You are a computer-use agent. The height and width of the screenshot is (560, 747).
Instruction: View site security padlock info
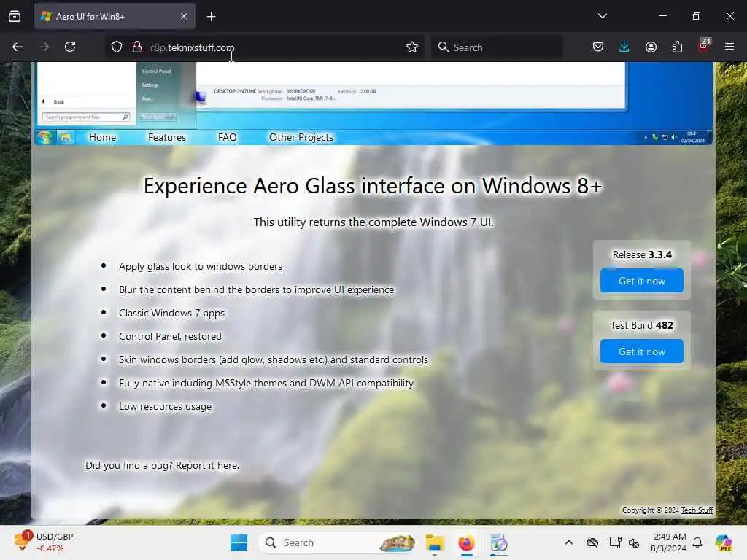click(137, 47)
